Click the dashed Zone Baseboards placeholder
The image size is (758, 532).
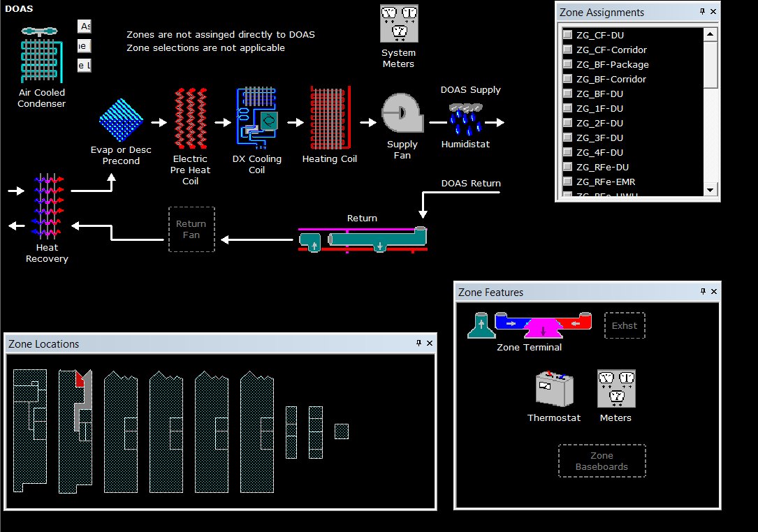coord(602,461)
